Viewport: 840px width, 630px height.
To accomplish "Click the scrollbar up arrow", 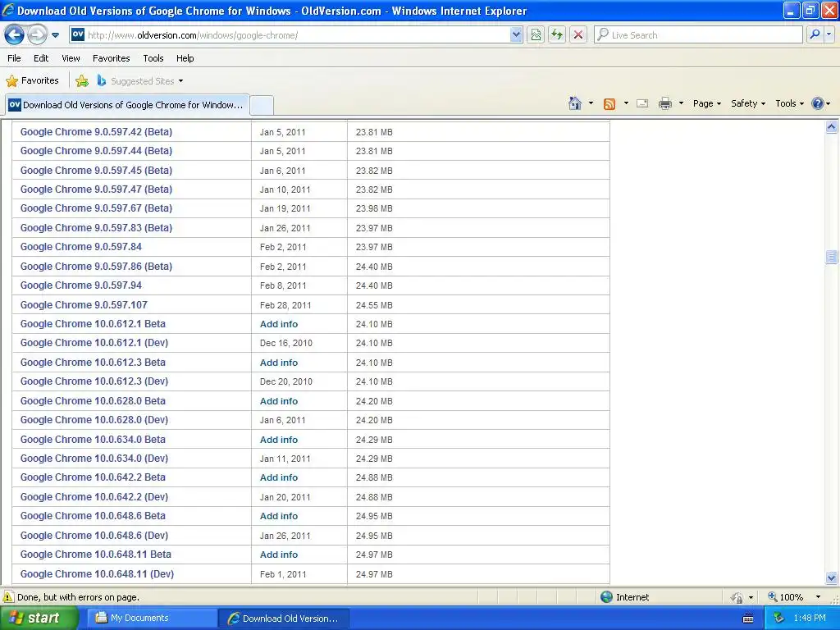I will 832,127.
